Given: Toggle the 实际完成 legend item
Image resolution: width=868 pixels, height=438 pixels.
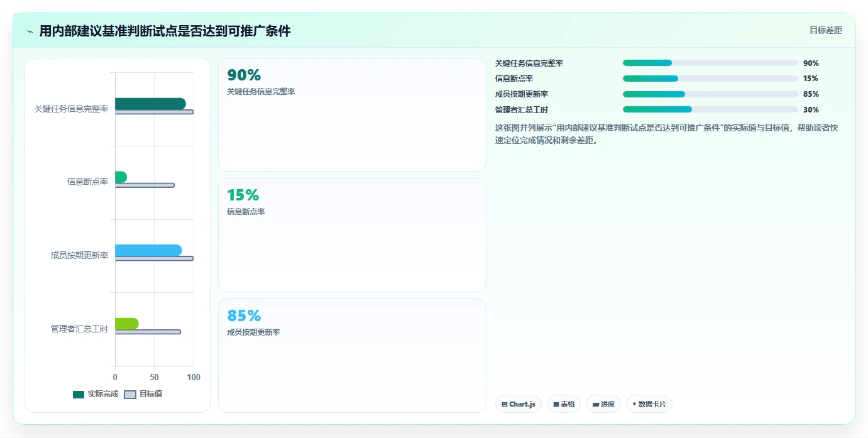Looking at the screenshot, I should (x=96, y=394).
